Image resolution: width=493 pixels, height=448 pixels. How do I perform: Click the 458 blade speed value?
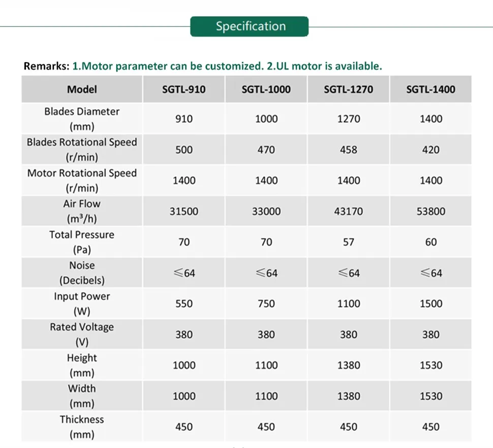(x=349, y=150)
